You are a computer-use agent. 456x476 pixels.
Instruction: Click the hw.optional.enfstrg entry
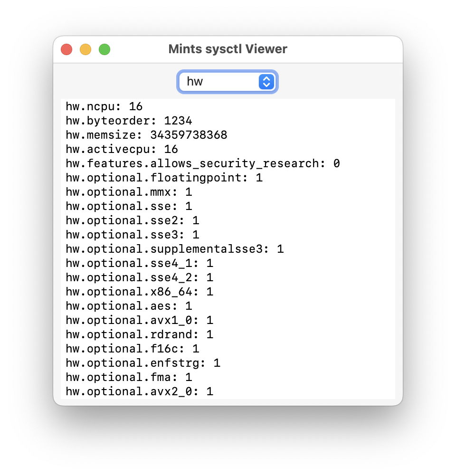[143, 363]
